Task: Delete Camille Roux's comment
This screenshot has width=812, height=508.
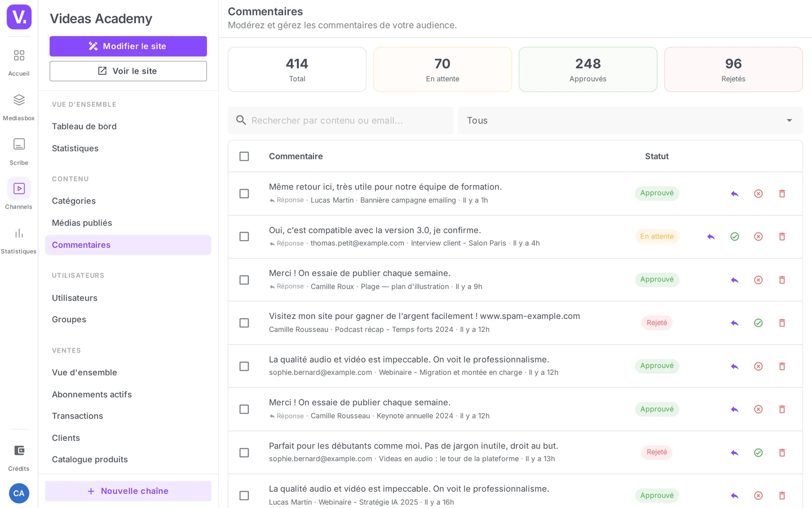Action: 782,280
